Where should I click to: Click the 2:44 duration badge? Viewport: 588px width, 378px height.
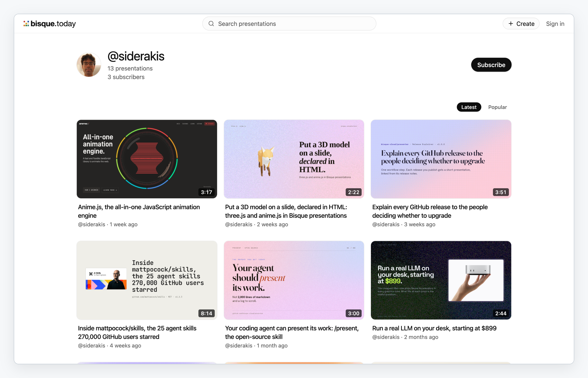pos(501,313)
